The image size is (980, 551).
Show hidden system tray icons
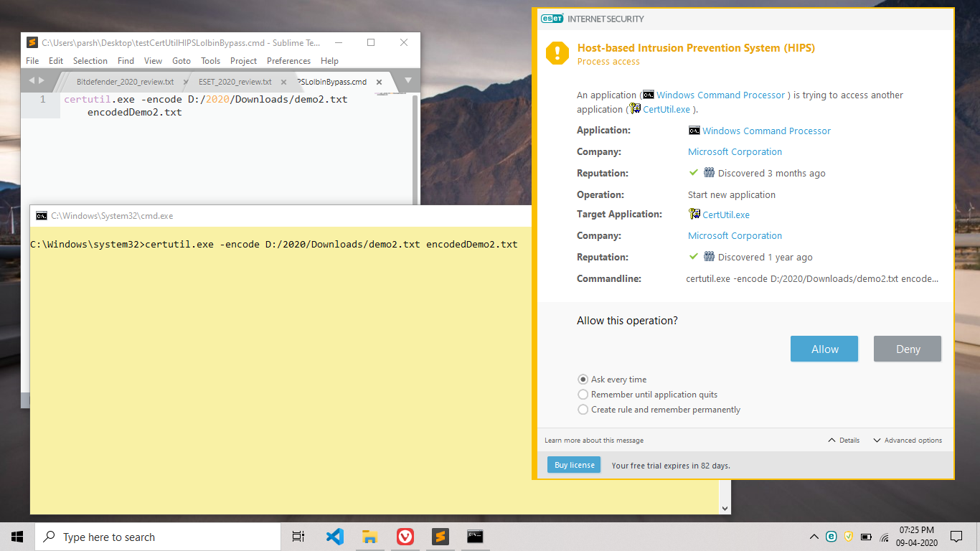814,537
